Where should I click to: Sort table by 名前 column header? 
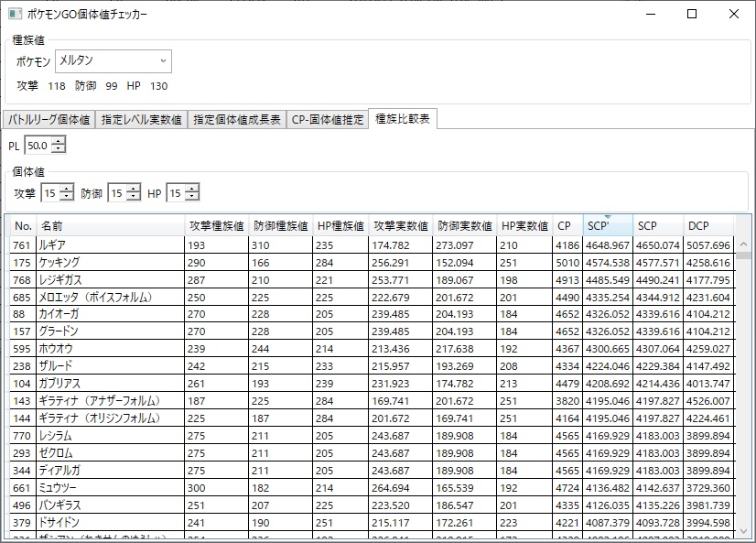point(111,225)
